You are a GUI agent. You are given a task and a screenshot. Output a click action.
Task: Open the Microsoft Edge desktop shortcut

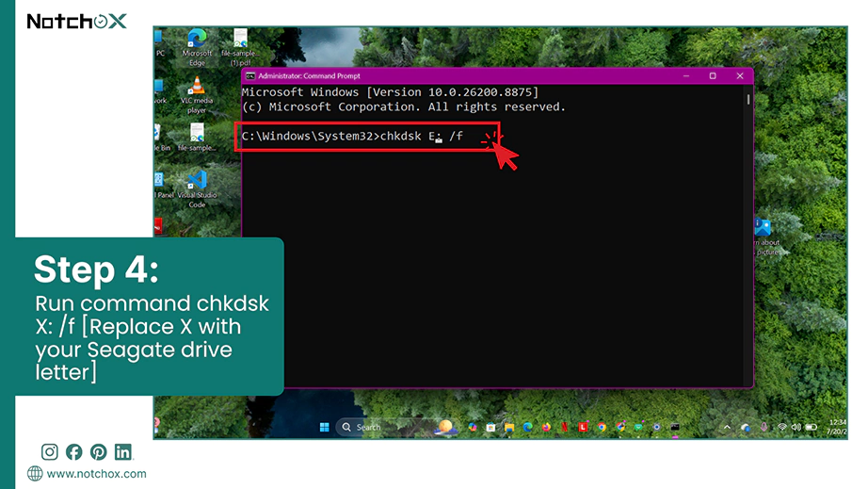(197, 48)
